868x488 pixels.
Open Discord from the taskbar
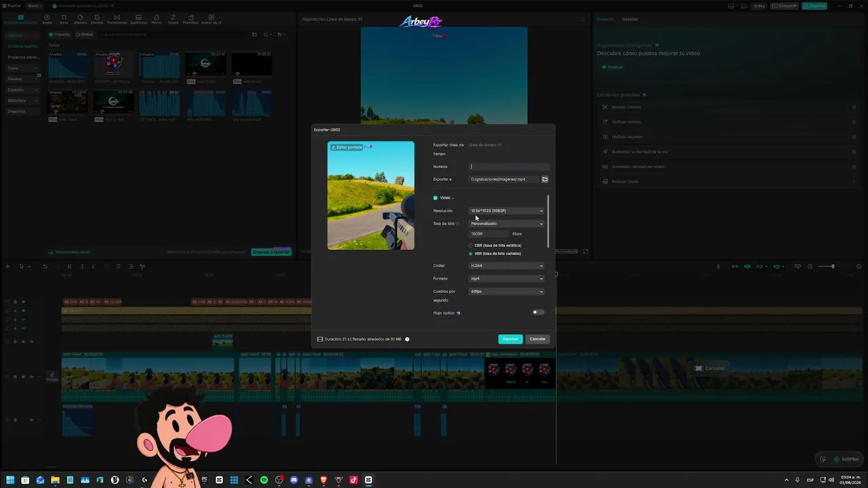point(294,480)
